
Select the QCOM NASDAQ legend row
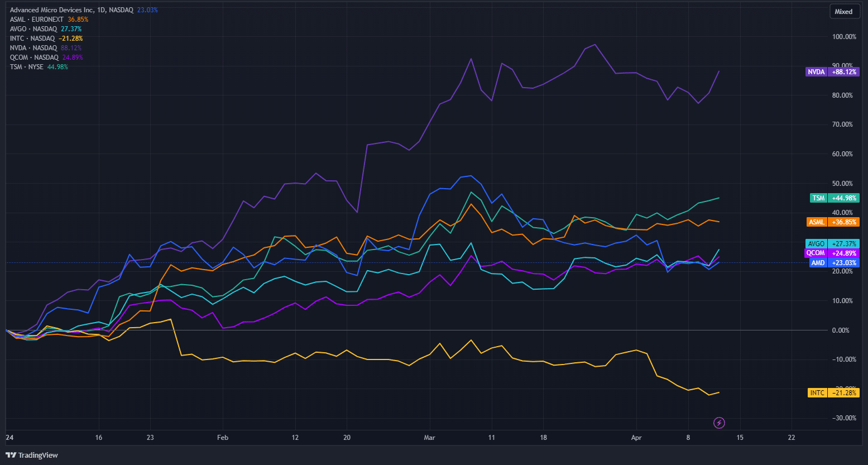click(x=46, y=57)
